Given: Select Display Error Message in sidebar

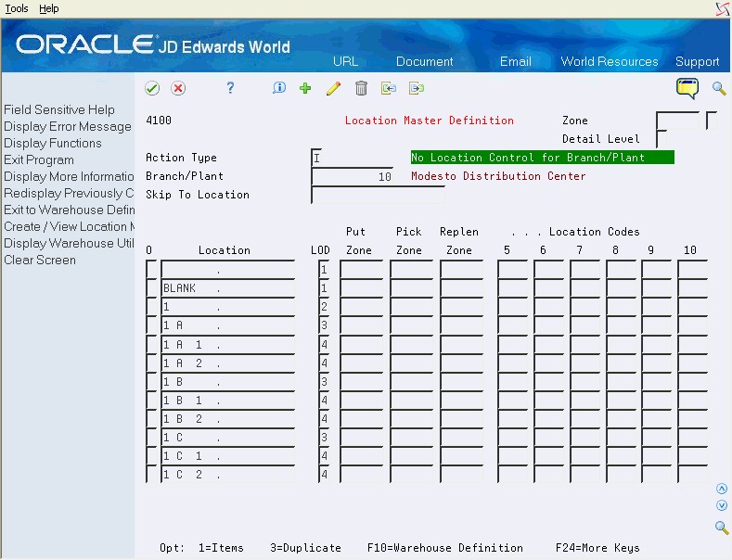Looking at the screenshot, I should pos(68,126).
